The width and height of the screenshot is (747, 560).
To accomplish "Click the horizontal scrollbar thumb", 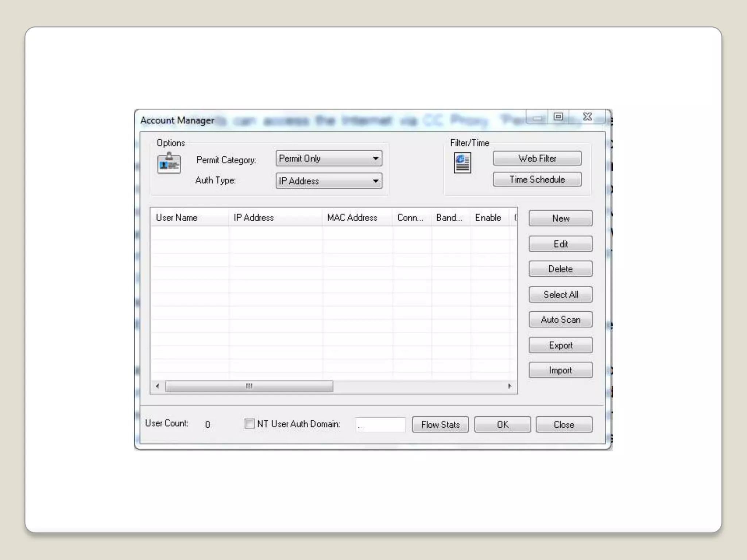I will 249,386.
